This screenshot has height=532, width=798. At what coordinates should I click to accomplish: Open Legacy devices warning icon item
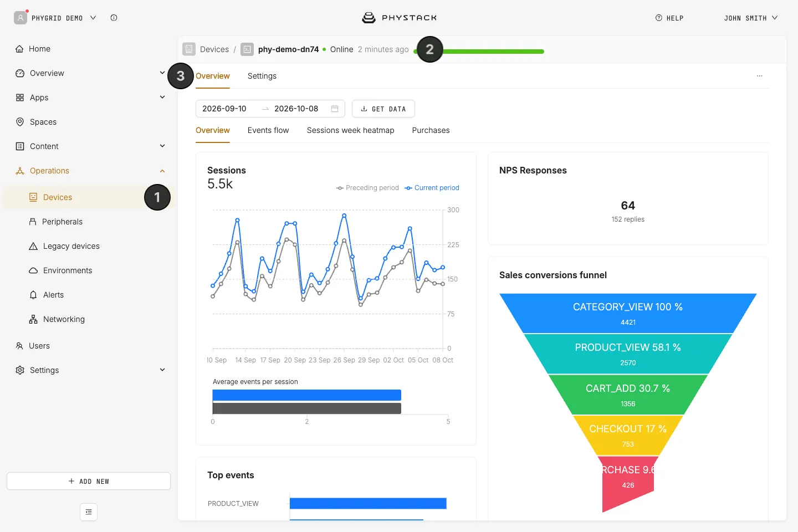[33, 246]
